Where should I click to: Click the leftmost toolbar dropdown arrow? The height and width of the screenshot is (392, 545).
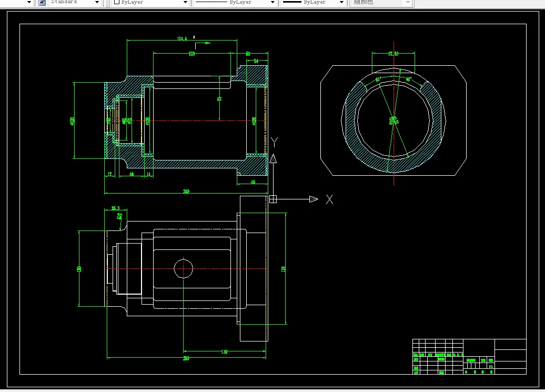coord(29,3)
